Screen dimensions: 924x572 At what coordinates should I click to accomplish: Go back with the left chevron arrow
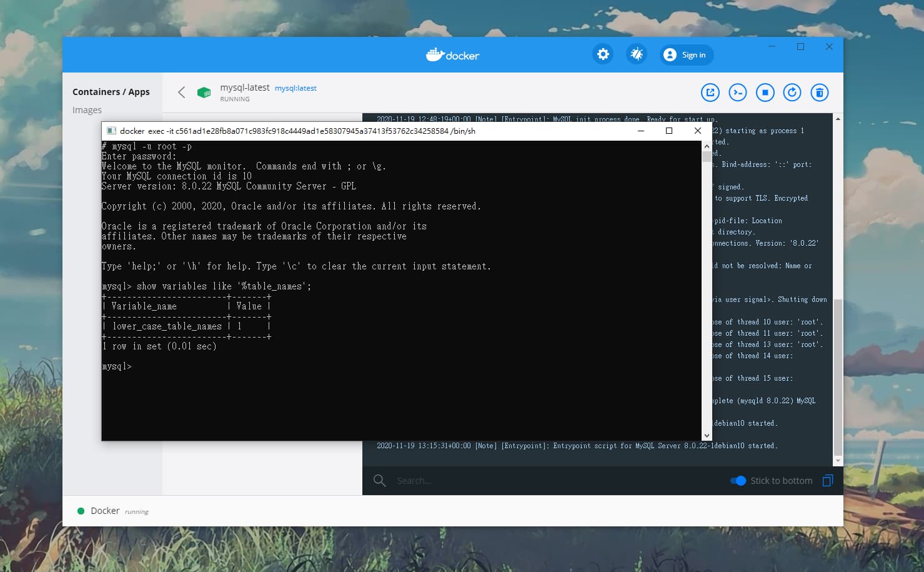point(181,93)
